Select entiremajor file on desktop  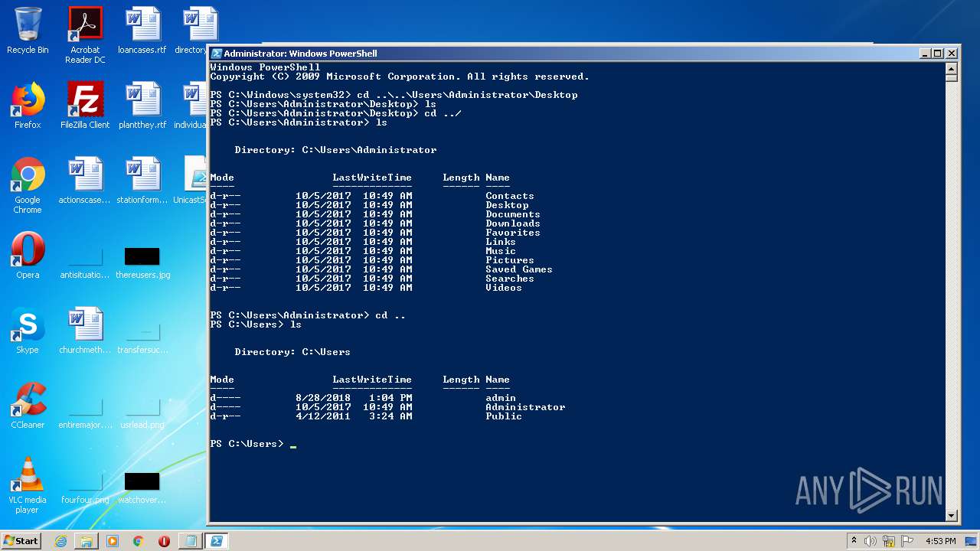(x=85, y=413)
